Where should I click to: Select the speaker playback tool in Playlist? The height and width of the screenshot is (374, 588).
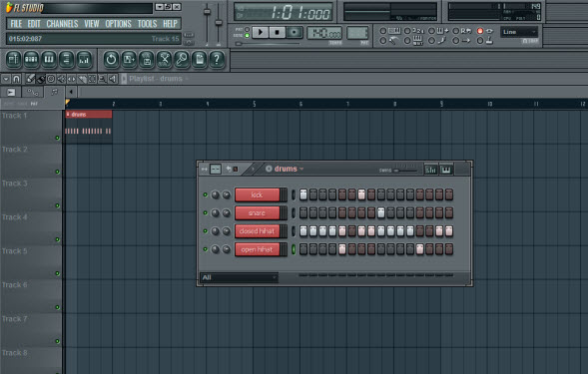(x=112, y=79)
